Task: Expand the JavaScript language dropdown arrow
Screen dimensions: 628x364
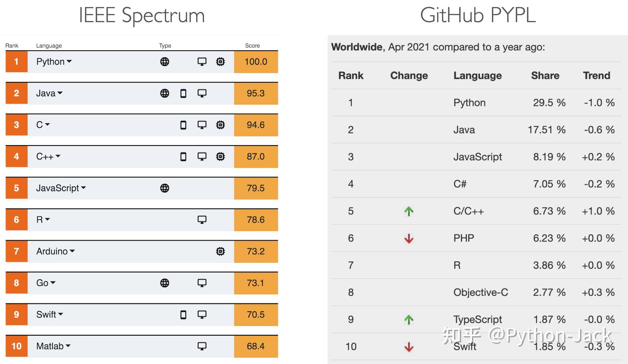Action: point(83,188)
